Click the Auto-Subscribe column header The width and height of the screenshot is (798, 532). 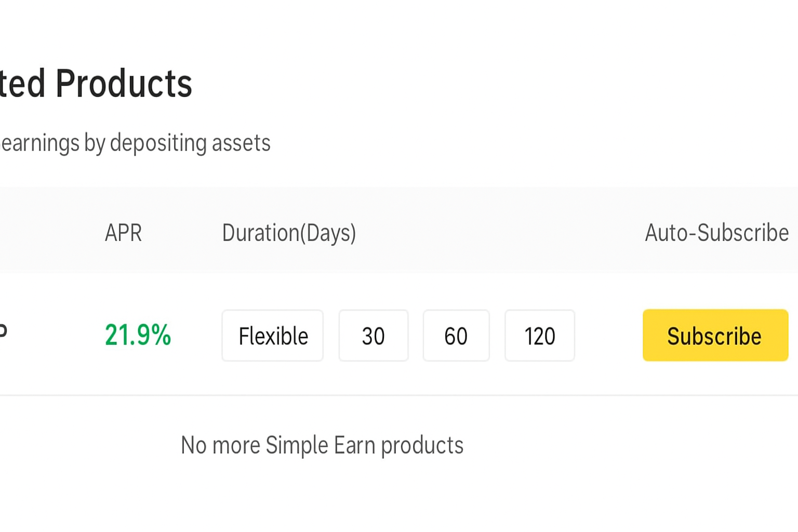click(716, 232)
